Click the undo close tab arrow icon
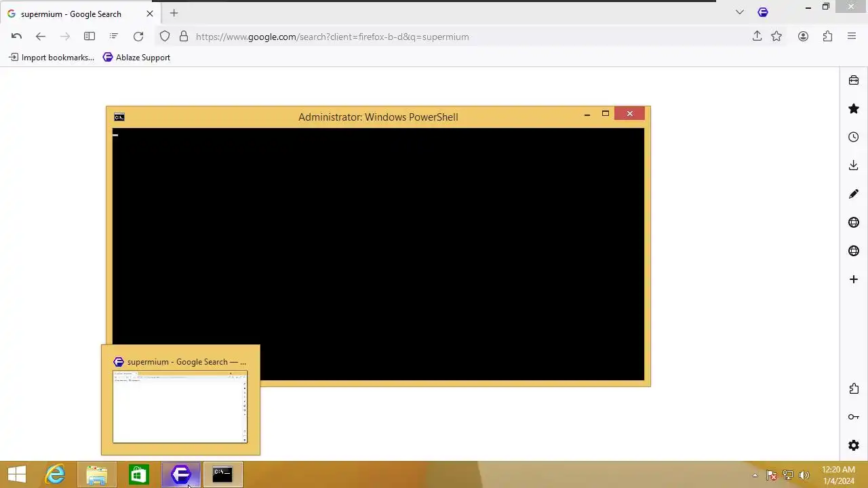Screen dimensions: 868x488 (17, 37)
